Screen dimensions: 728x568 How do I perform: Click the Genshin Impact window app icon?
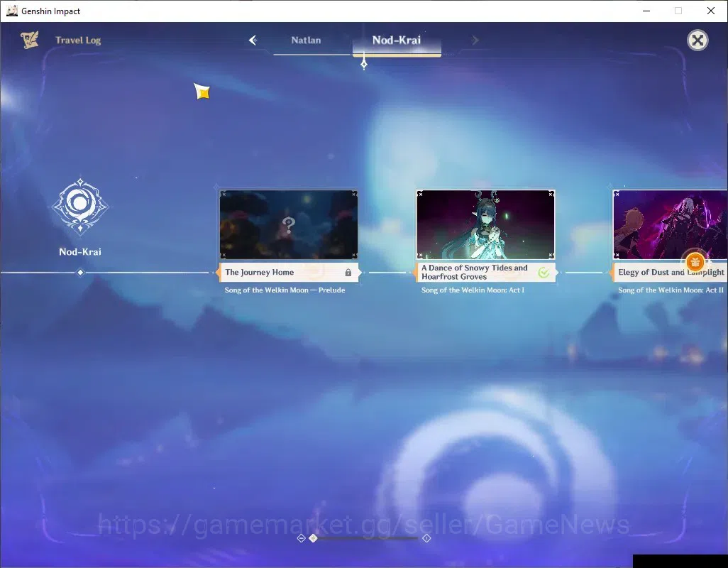(x=11, y=11)
